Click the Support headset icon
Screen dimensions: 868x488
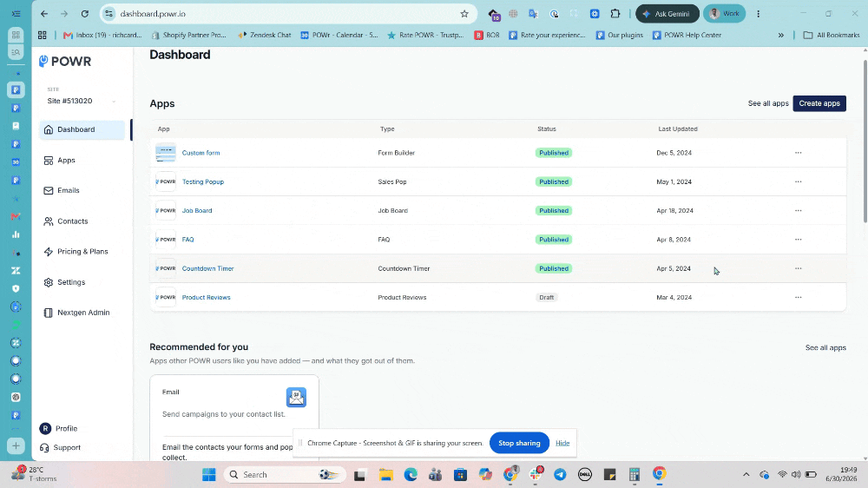(x=44, y=447)
